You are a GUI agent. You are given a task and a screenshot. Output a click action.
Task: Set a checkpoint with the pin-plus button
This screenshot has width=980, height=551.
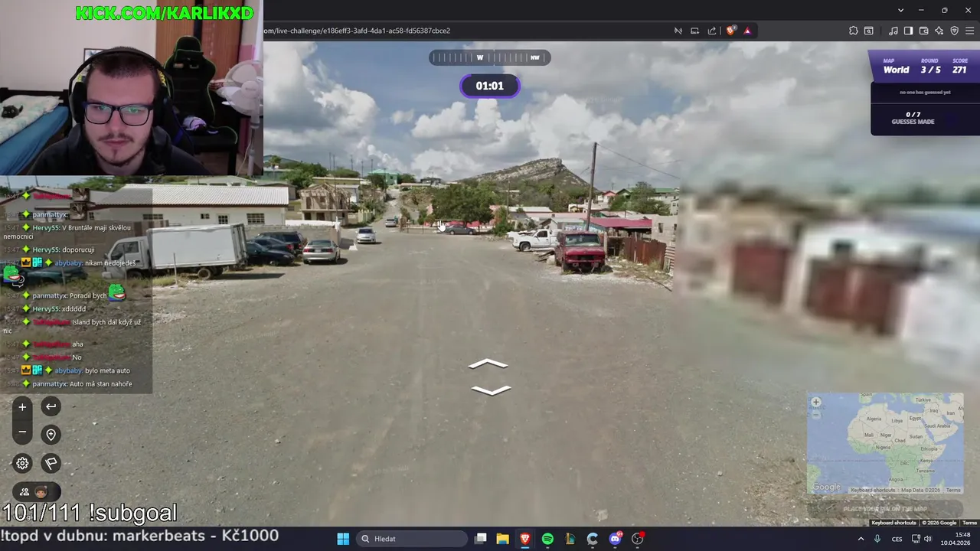click(x=51, y=435)
